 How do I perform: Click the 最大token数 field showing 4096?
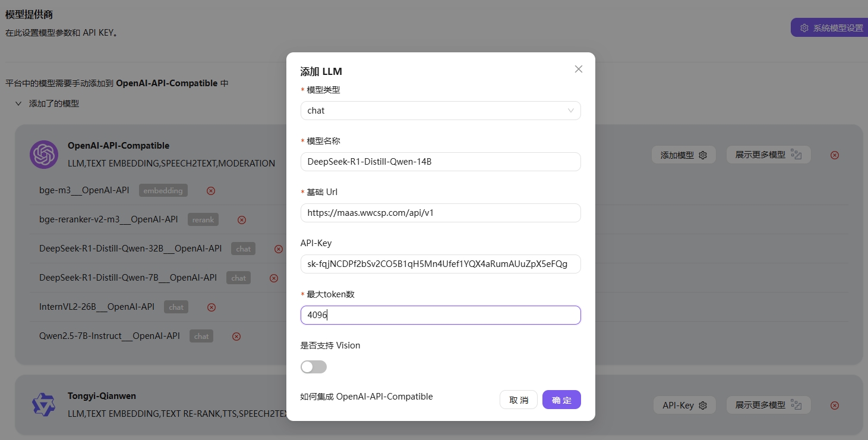[440, 315]
